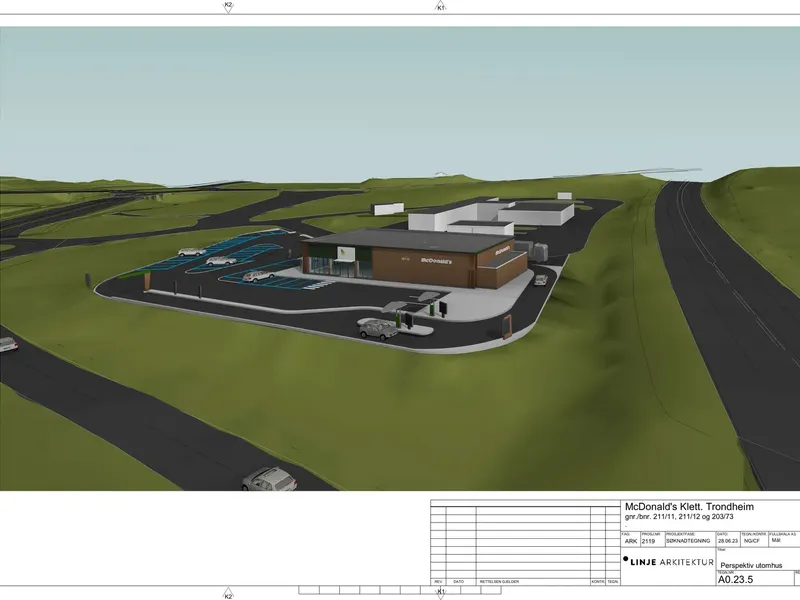Click the K2 grid marker at bottom
The image size is (800, 600).
point(228,595)
